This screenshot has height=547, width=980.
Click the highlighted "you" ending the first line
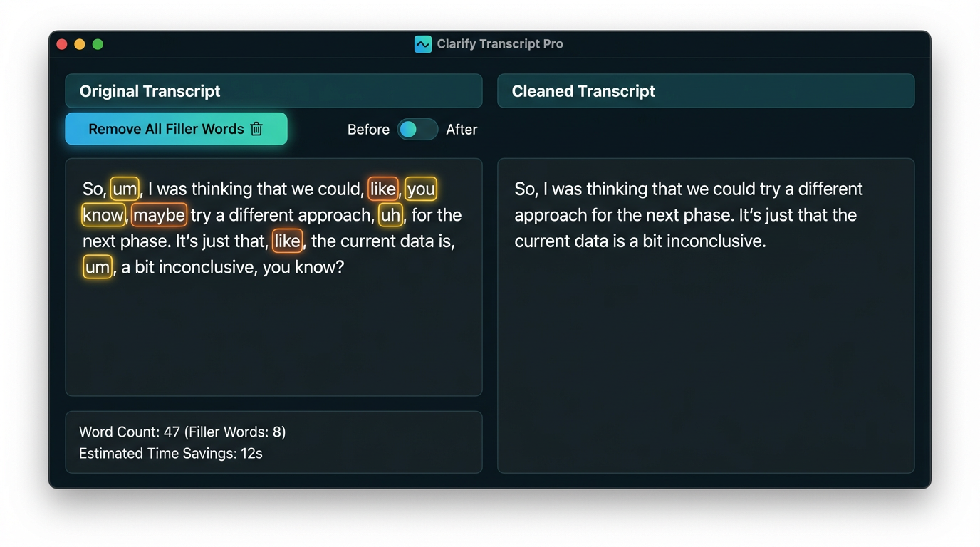click(x=421, y=189)
